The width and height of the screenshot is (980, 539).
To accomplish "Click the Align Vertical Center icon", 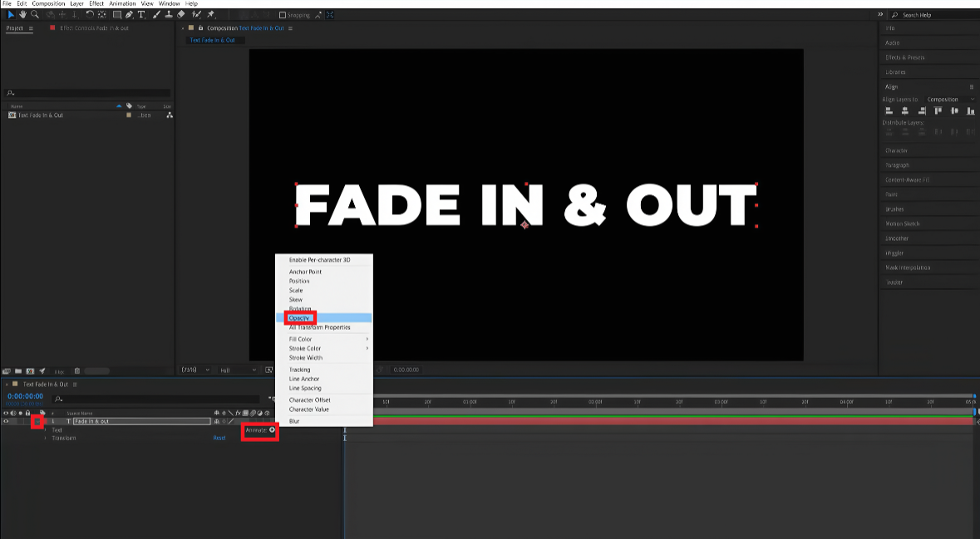I will pos(954,110).
